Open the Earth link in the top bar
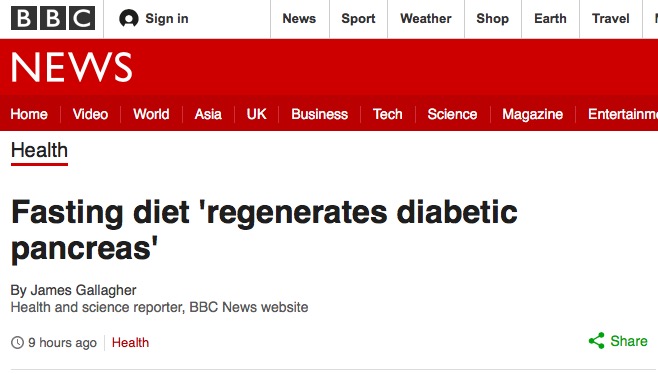Viewport: 658px width, 374px height. coord(550,18)
